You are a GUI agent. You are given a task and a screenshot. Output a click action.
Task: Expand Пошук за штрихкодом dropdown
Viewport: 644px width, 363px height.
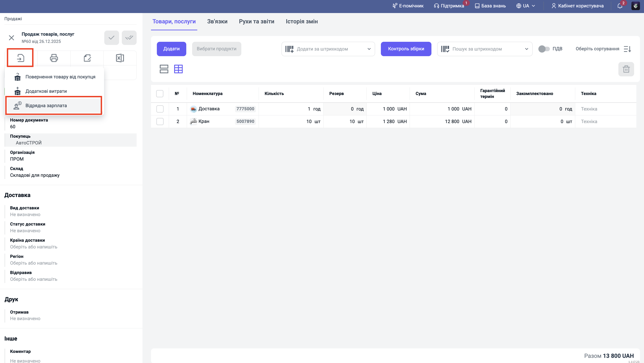[x=526, y=49]
